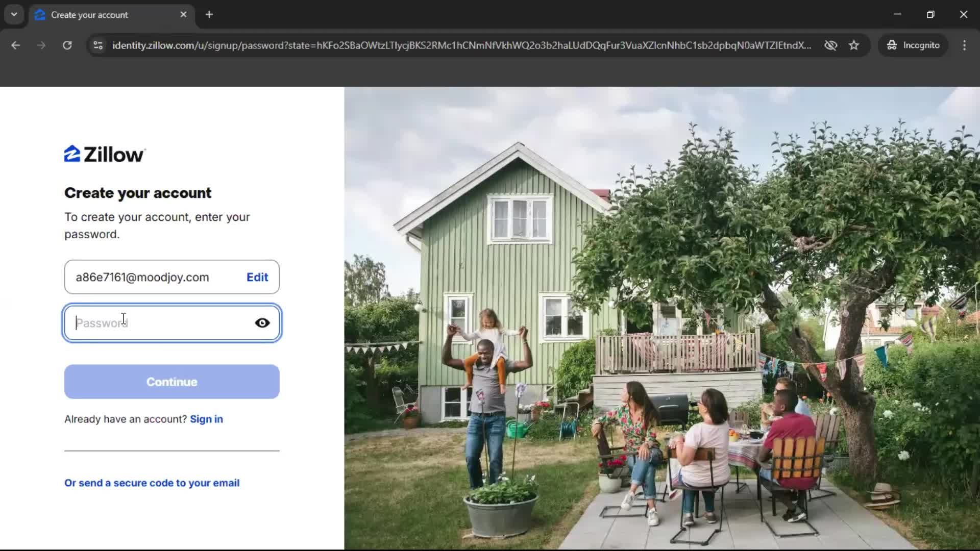Bookmark this page with the star icon

coord(854,45)
